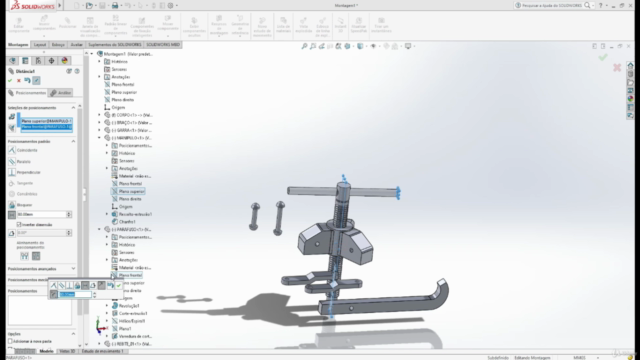Select the aligned mate alignment icon
The image size is (640, 360).
(x=24, y=256)
